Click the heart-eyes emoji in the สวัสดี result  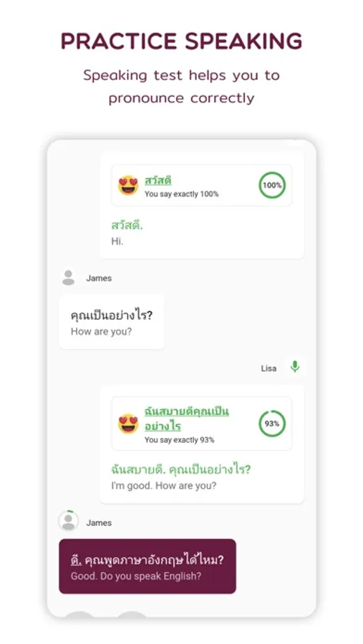(128, 185)
